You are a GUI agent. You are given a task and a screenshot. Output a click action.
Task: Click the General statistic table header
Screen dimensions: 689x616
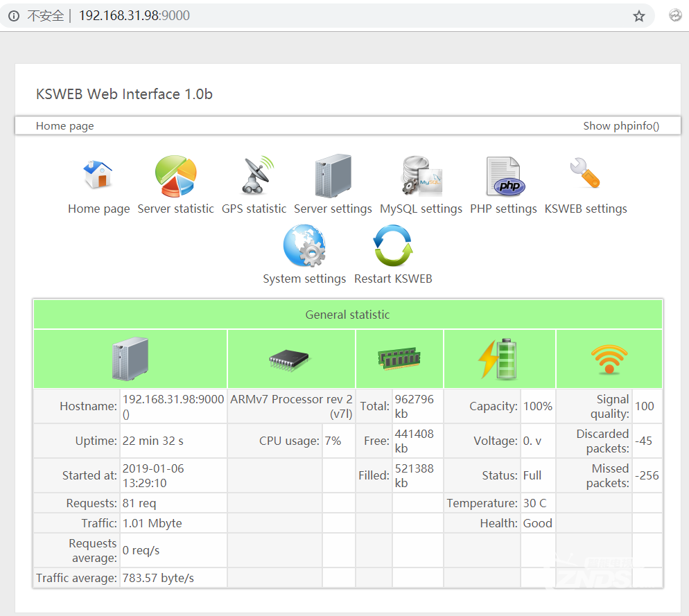[347, 315]
